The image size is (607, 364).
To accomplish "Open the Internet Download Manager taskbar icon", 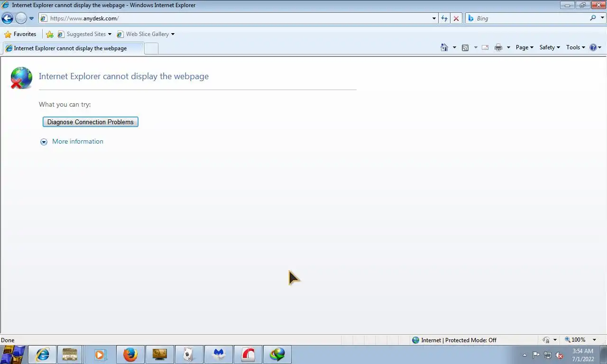I will pos(277,355).
